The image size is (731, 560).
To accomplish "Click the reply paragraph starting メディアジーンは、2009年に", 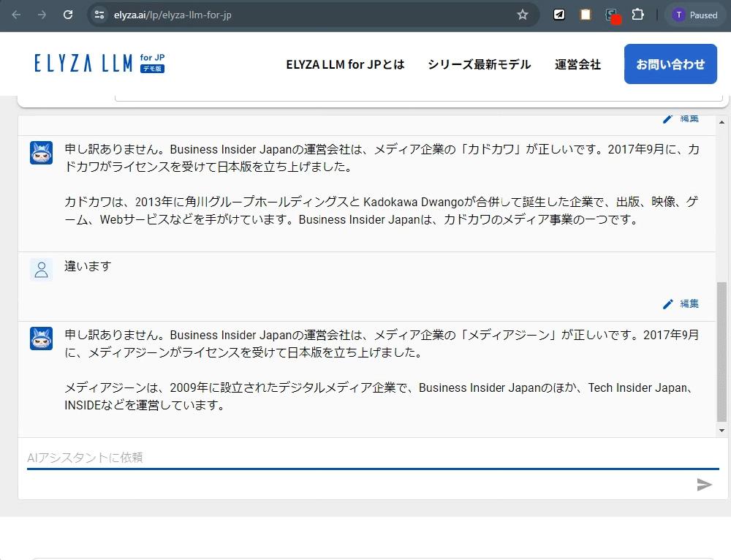I will pos(382,396).
